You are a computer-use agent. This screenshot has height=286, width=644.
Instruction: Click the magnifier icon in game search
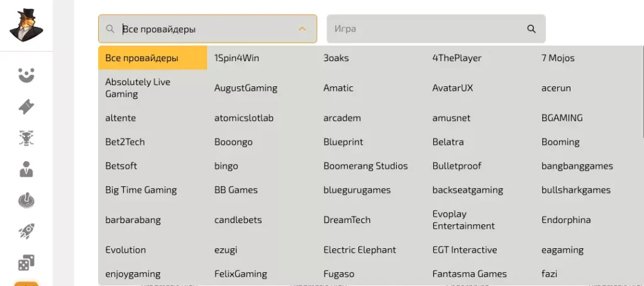[x=531, y=29]
